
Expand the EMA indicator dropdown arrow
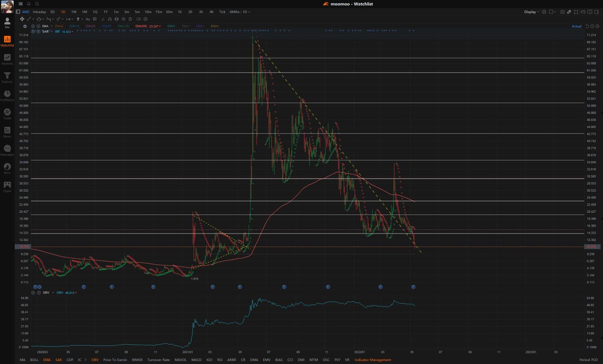point(52,26)
